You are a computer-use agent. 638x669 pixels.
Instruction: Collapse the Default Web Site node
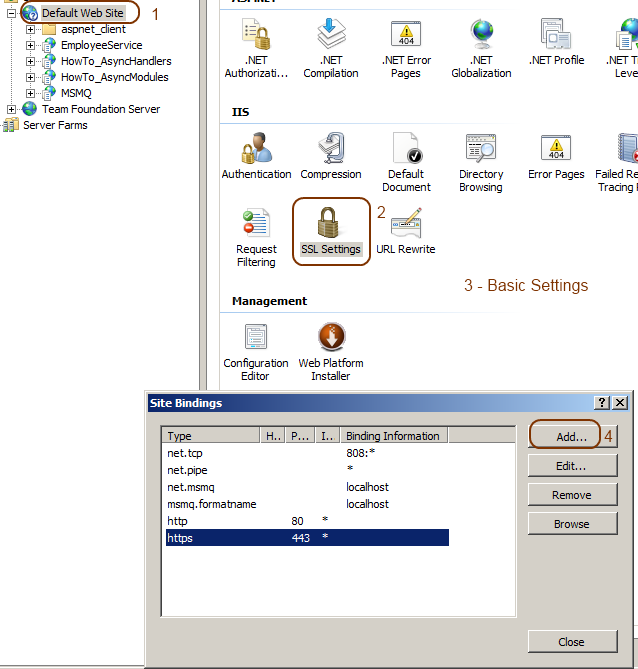coord(12,13)
